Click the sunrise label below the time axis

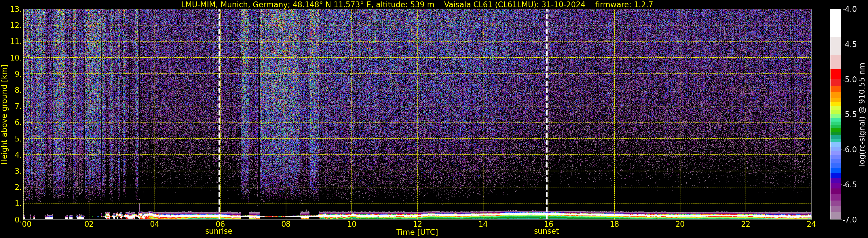(x=219, y=231)
